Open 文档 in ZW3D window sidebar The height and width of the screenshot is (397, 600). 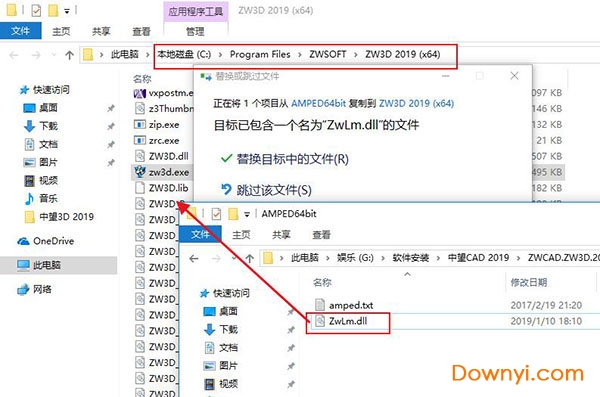click(41, 144)
